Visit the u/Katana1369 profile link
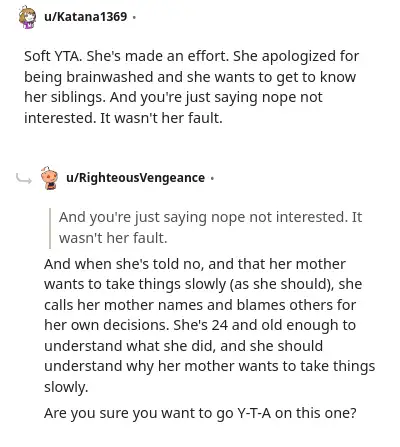 [86, 16]
